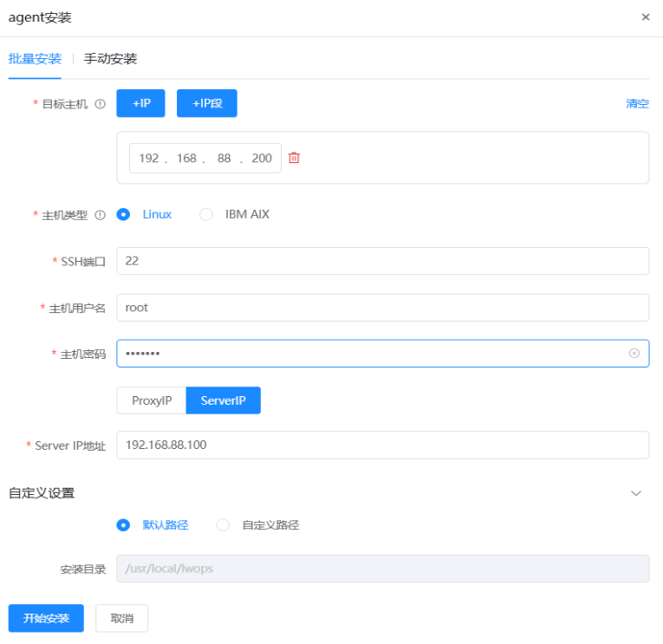Click the +IP段 button
Image resolution: width=663 pixels, height=644 pixels.
pyautogui.click(x=207, y=103)
